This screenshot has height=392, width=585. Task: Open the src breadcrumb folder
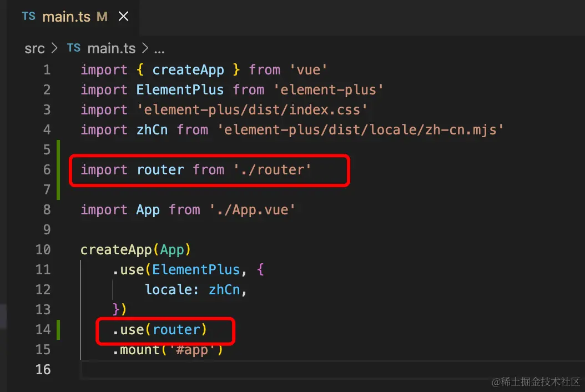[34, 48]
